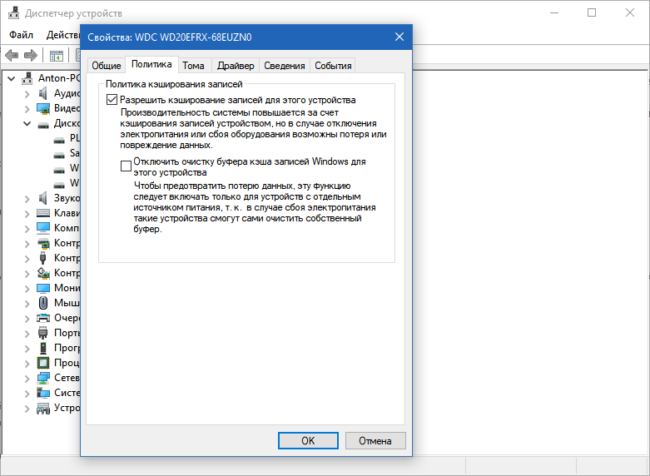Expand the Прогр category
The image size is (650, 476).
click(x=27, y=348)
